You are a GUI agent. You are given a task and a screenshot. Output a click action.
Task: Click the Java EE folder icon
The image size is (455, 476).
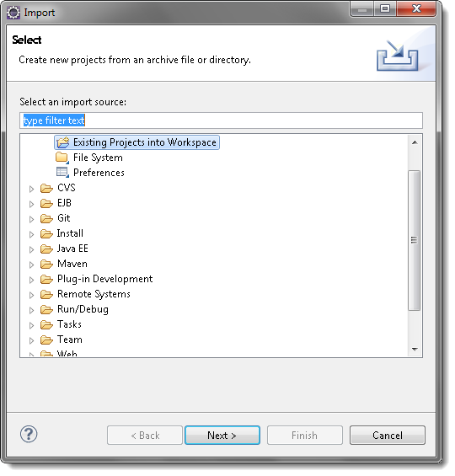[46, 249]
